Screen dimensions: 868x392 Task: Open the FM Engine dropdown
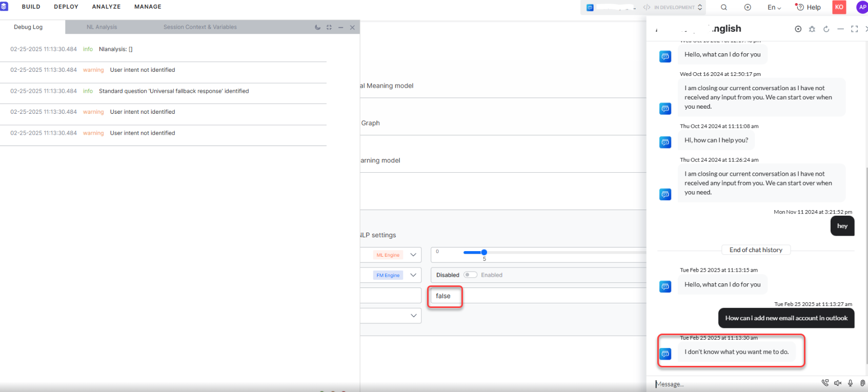pyautogui.click(x=413, y=275)
